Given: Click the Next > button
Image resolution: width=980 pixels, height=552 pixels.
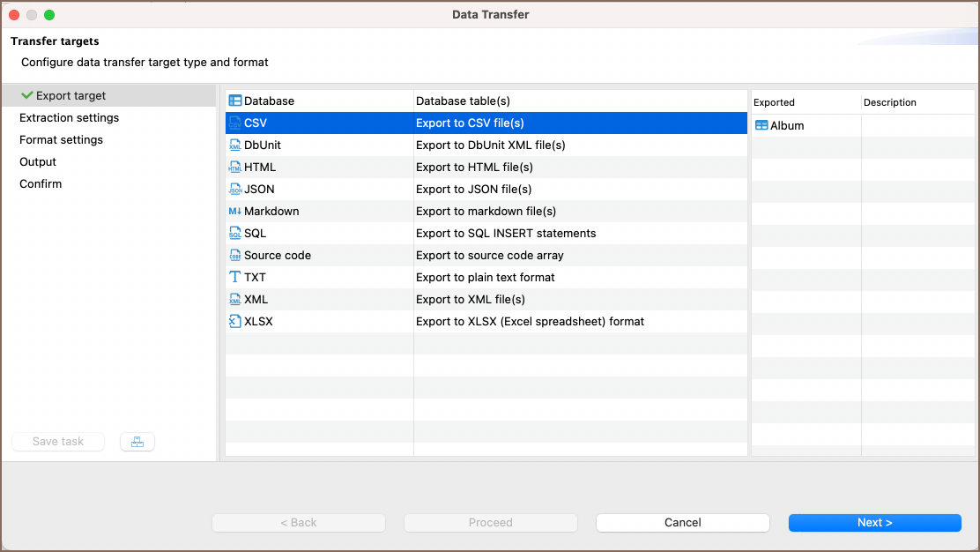Looking at the screenshot, I should point(874,523).
